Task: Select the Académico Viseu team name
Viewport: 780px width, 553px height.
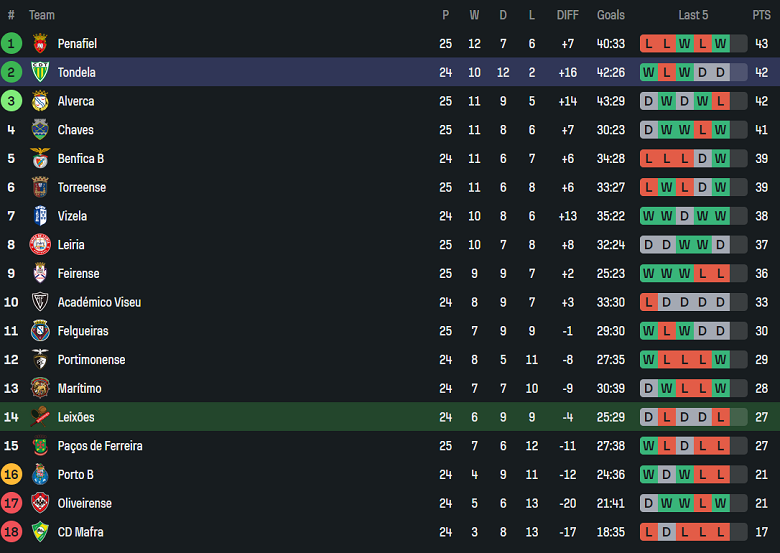Action: pos(99,302)
